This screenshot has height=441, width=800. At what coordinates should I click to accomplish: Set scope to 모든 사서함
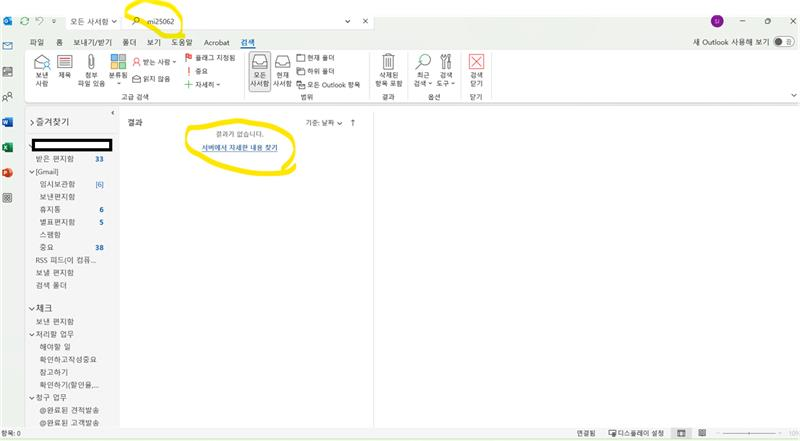click(259, 71)
